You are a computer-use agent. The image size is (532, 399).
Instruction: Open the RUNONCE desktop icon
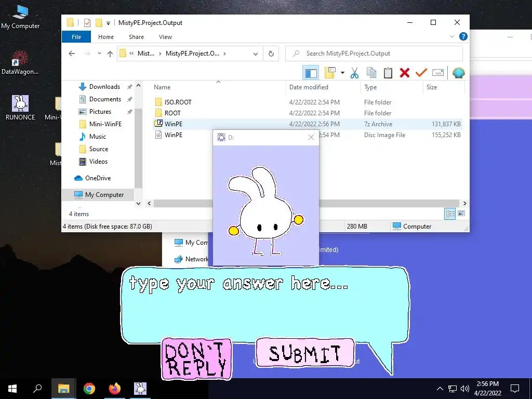click(x=20, y=108)
